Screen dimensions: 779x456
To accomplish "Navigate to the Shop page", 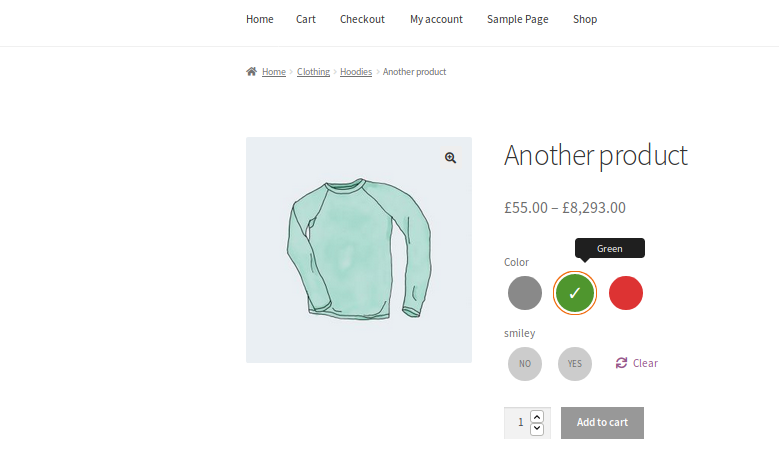I will 585,19.
